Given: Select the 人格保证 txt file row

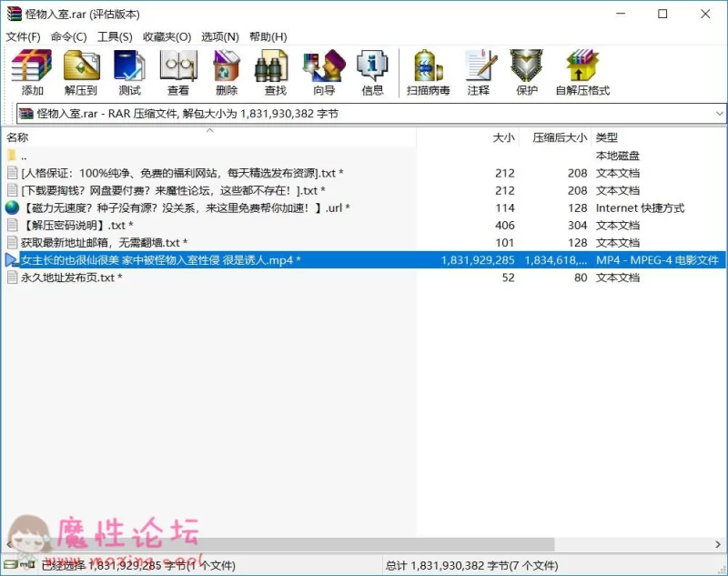Looking at the screenshot, I should tap(363, 173).
